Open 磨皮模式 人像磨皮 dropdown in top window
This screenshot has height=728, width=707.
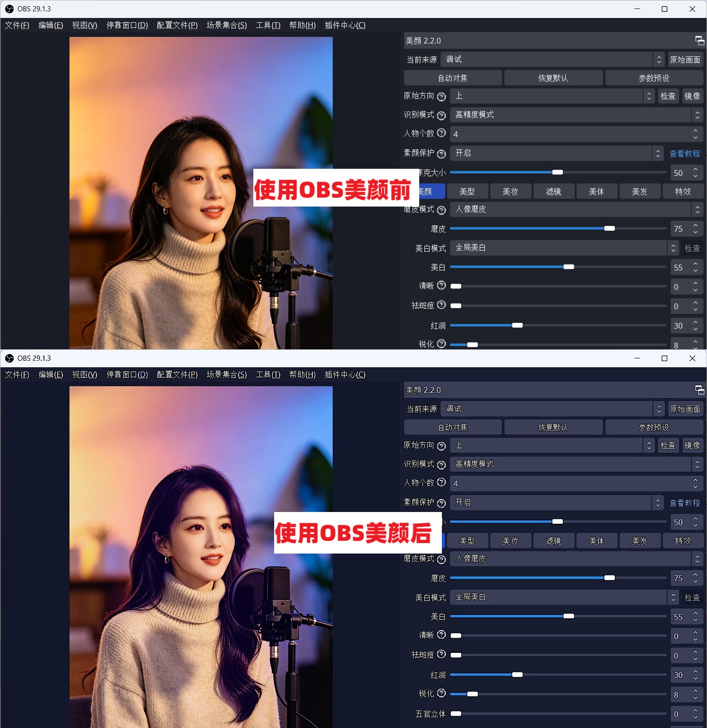pyautogui.click(x=576, y=209)
